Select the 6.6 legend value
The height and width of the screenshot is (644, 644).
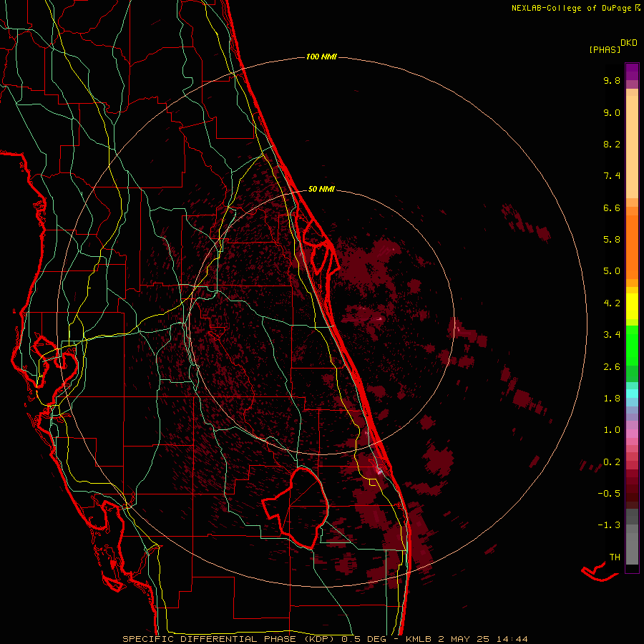(612, 208)
